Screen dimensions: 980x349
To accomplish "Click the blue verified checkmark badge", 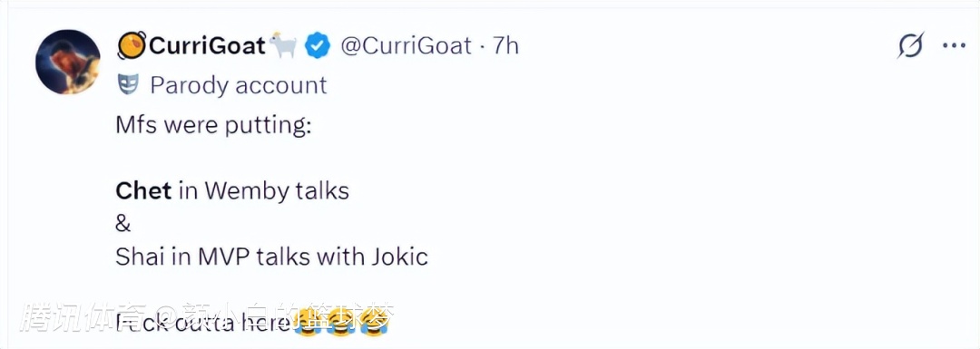I will click(x=318, y=46).
